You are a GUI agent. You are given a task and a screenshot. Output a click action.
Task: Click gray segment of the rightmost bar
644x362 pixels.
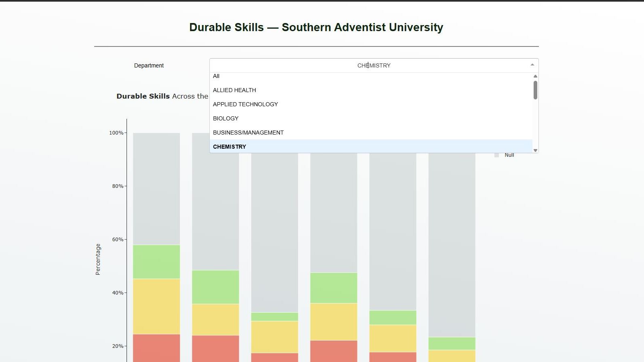[452, 242]
